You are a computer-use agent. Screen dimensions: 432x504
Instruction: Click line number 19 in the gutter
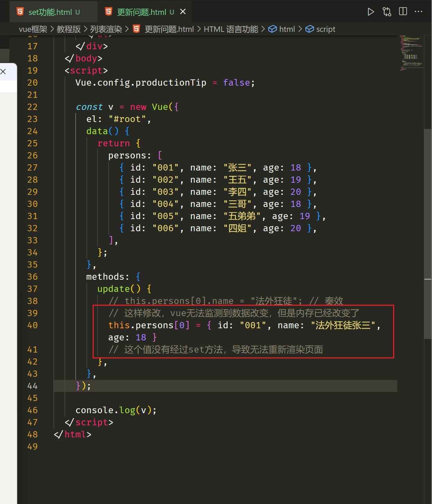coord(32,70)
